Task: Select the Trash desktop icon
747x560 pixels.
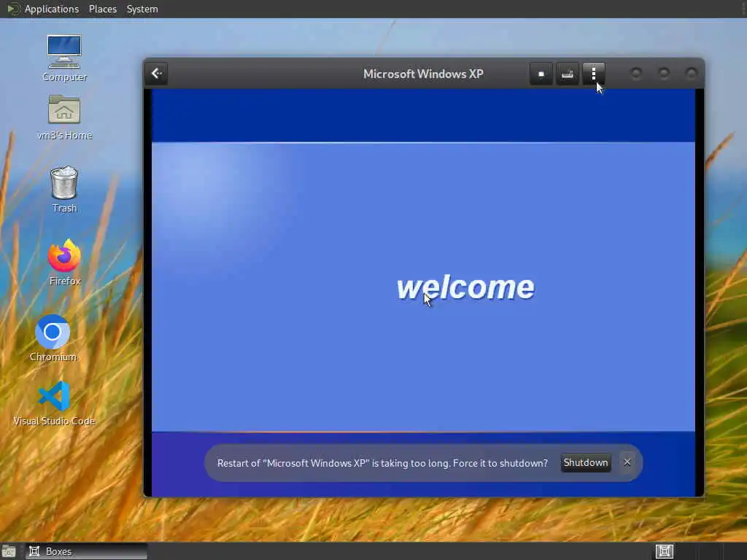Action: coord(64,189)
